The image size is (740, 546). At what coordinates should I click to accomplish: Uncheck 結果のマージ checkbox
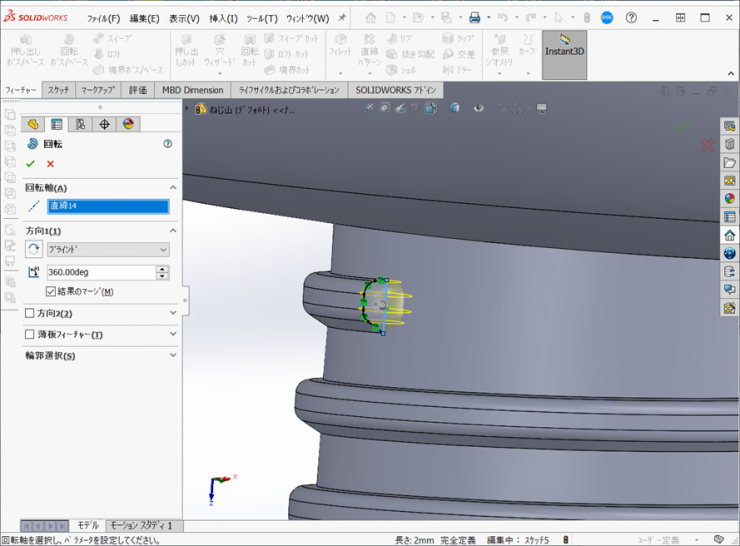[51, 292]
